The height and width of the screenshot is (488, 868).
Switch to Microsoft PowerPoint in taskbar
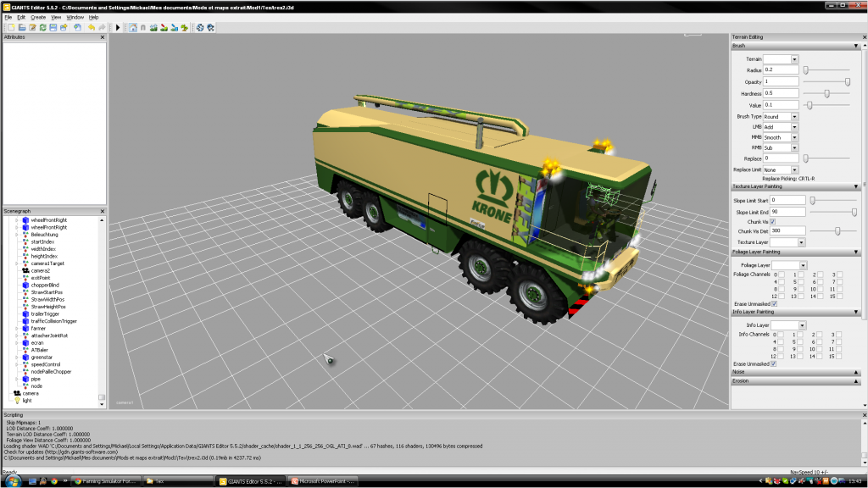[323, 481]
